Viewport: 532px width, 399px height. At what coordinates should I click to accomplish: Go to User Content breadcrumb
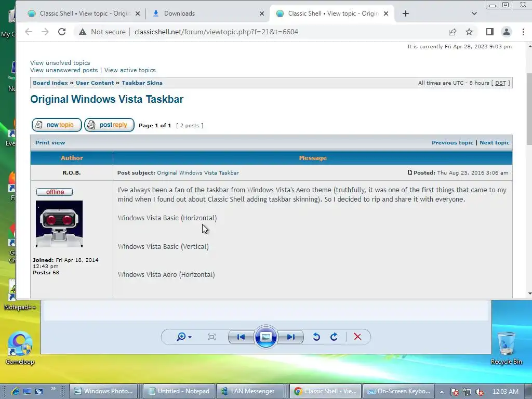tap(95, 83)
